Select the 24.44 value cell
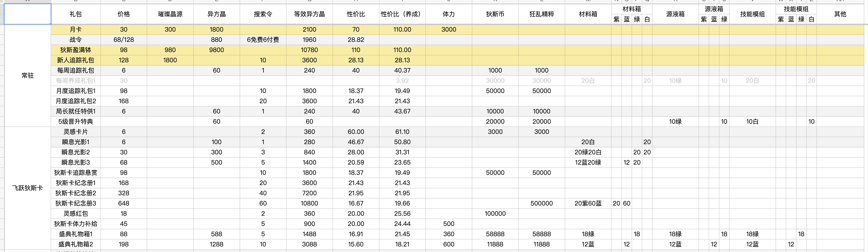 pyautogui.click(x=402, y=224)
